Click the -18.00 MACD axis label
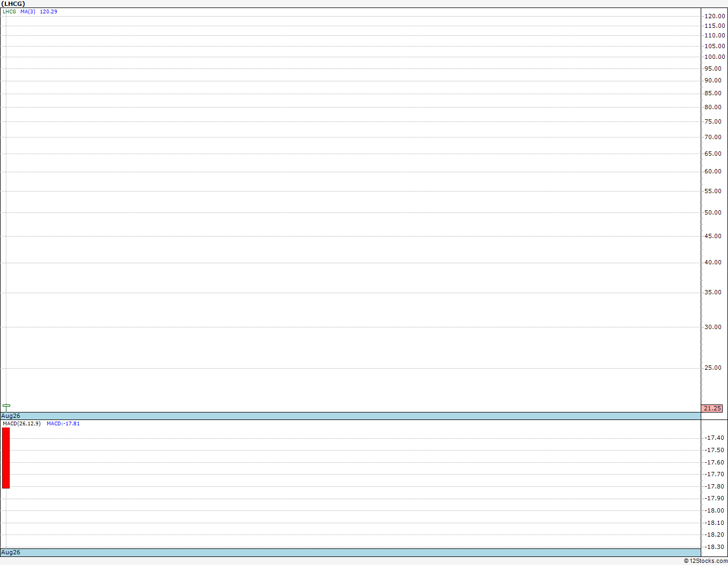728x565 pixels. (715, 510)
